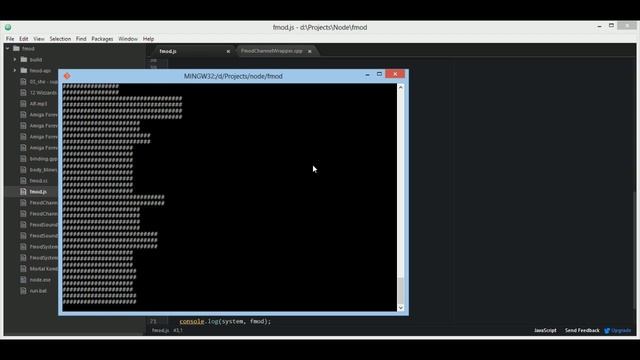Image resolution: width=640 pixels, height=360 pixels.
Task: Open the Help menu
Action: pos(148,39)
